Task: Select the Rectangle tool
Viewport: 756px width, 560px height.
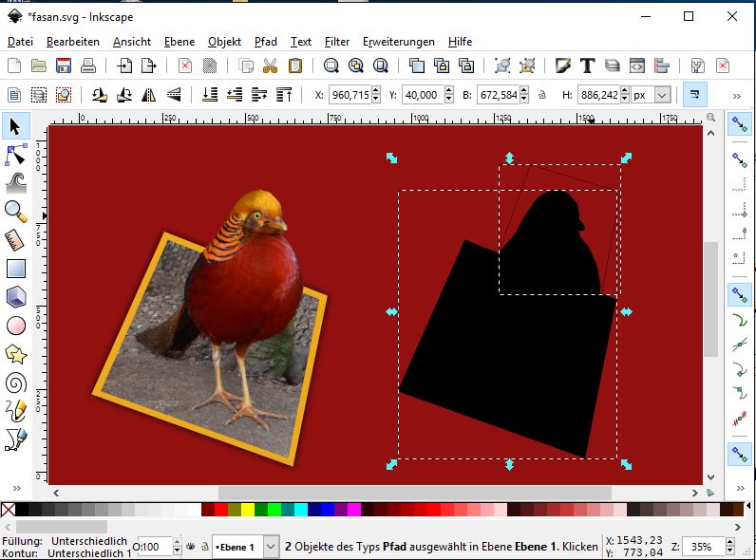Action: pyautogui.click(x=15, y=269)
